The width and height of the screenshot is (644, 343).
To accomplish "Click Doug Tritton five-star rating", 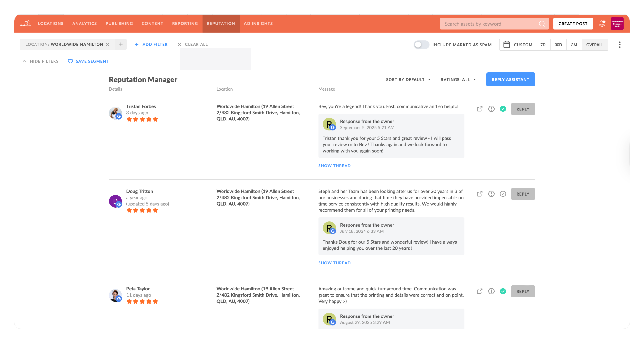I will [142, 210].
